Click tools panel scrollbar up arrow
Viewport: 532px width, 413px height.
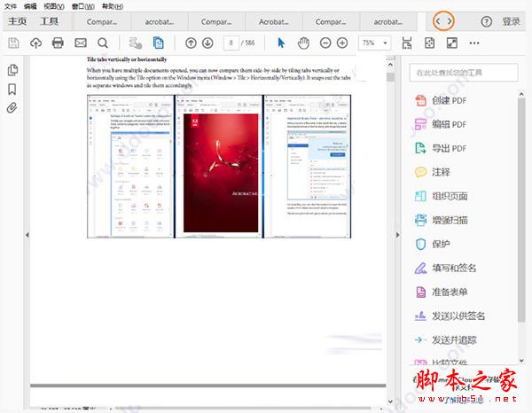coord(521,94)
